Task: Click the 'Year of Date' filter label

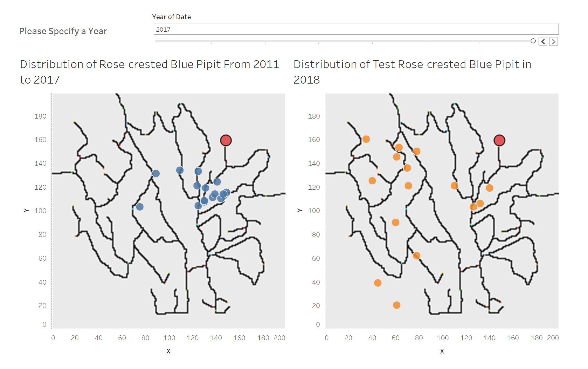Action: [171, 17]
